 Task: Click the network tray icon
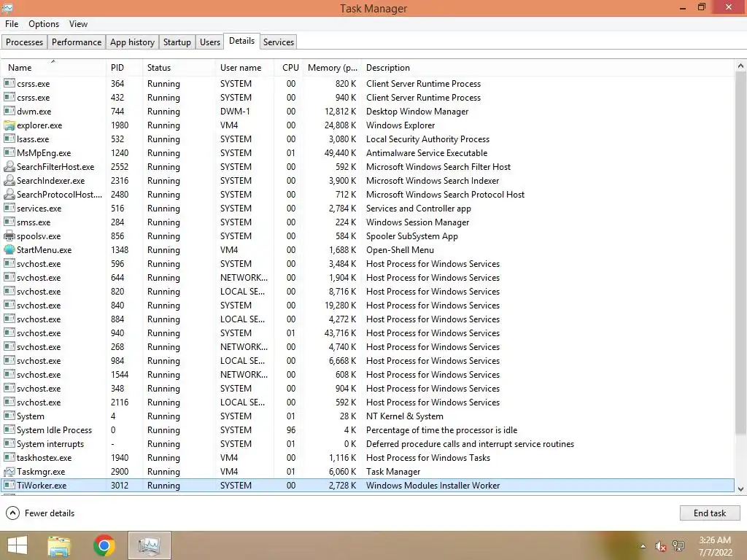click(x=678, y=546)
